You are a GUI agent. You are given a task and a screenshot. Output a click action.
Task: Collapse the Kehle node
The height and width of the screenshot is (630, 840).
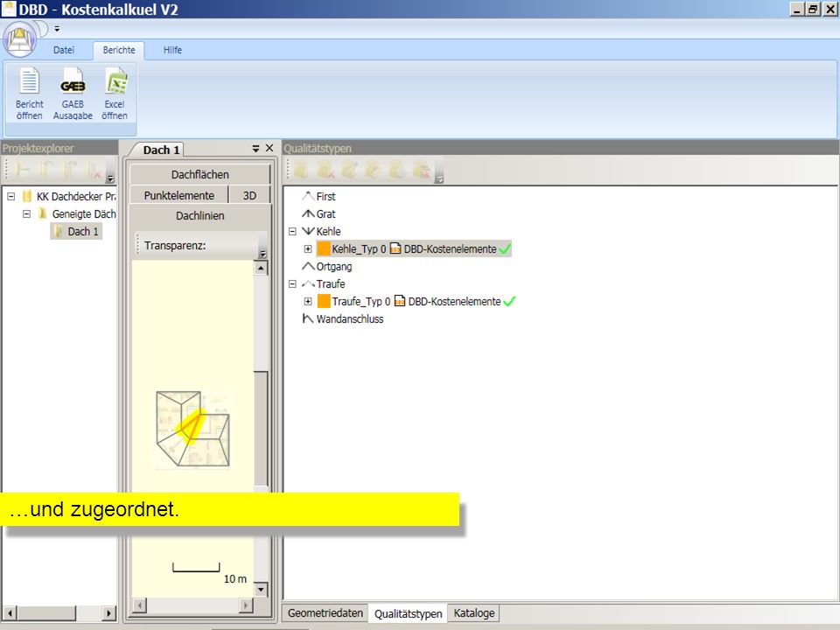pos(292,231)
